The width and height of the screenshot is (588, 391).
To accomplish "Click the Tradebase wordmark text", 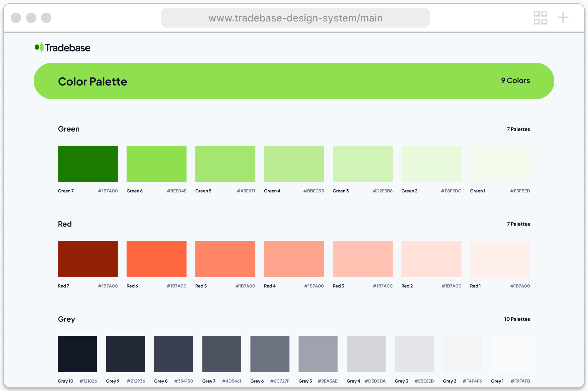I will click(68, 48).
